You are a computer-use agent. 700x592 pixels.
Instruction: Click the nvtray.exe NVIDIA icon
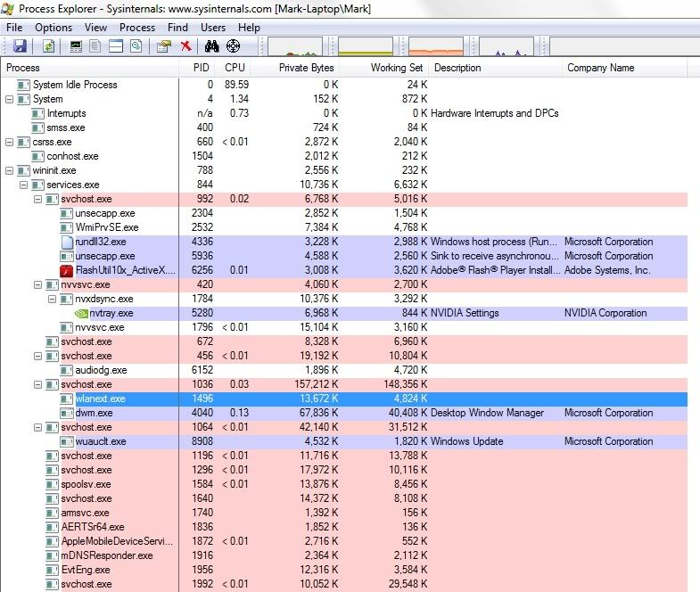click(x=81, y=314)
